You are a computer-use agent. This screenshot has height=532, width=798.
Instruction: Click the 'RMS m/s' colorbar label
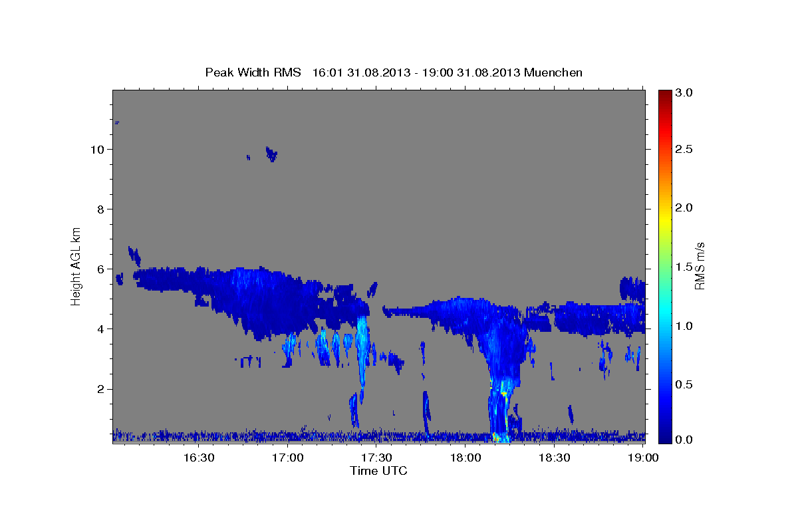pos(700,267)
